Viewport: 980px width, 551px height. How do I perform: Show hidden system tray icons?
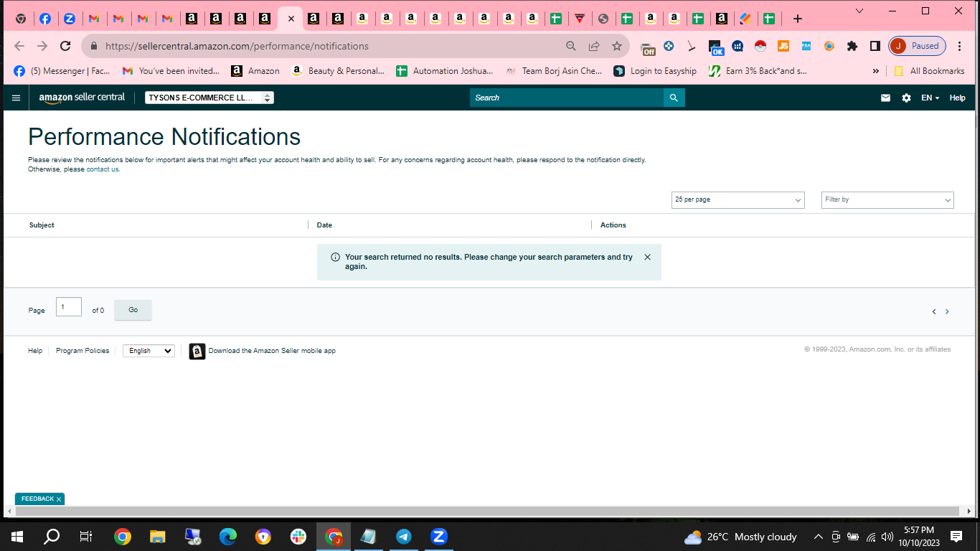(x=818, y=537)
